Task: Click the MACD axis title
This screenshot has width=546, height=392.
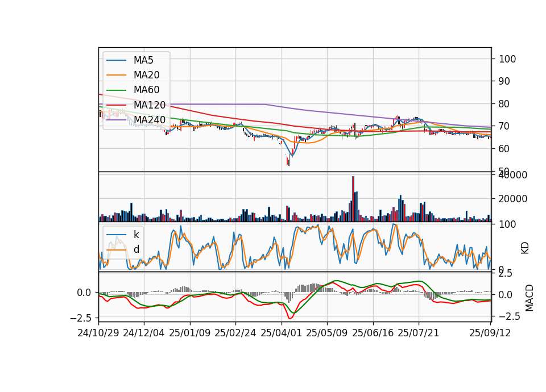Action: pyautogui.click(x=530, y=298)
